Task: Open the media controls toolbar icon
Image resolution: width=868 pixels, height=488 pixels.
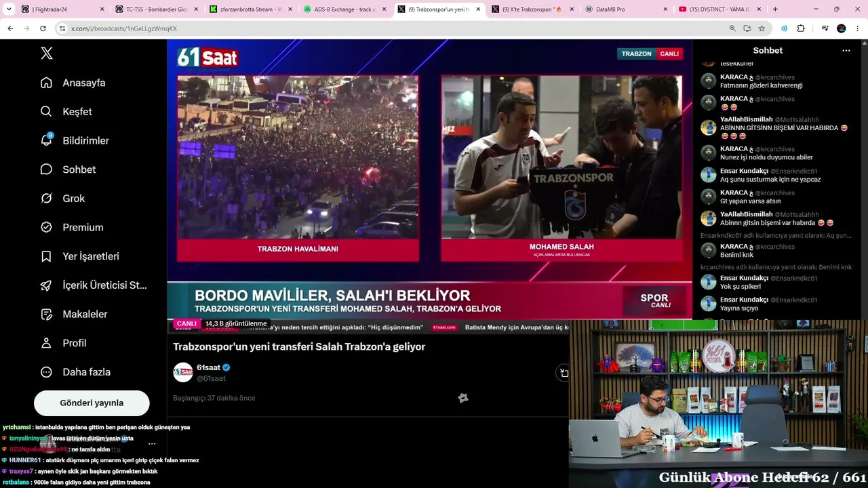Action: 825,28
